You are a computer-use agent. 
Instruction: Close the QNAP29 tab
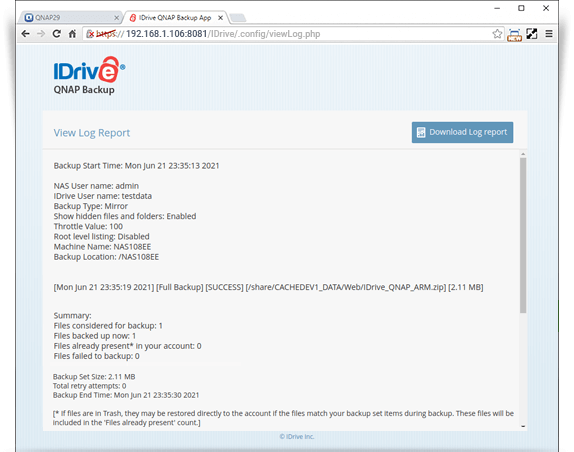(116, 18)
